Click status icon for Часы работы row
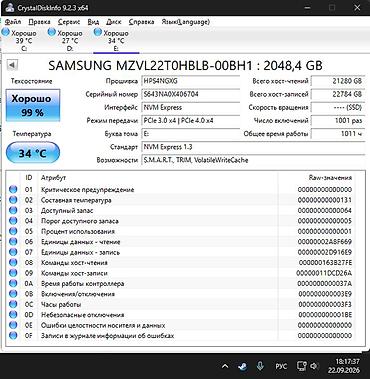370x379 pixels. [13, 304]
